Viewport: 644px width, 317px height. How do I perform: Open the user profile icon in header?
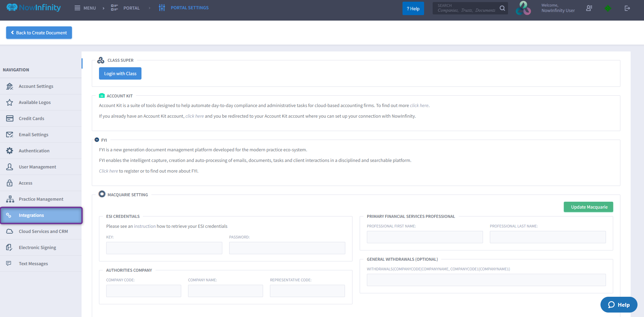(x=589, y=8)
